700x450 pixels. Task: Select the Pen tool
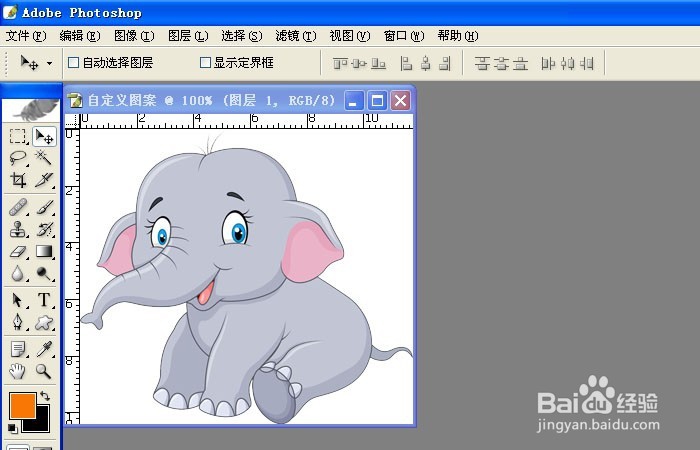[x=18, y=322]
